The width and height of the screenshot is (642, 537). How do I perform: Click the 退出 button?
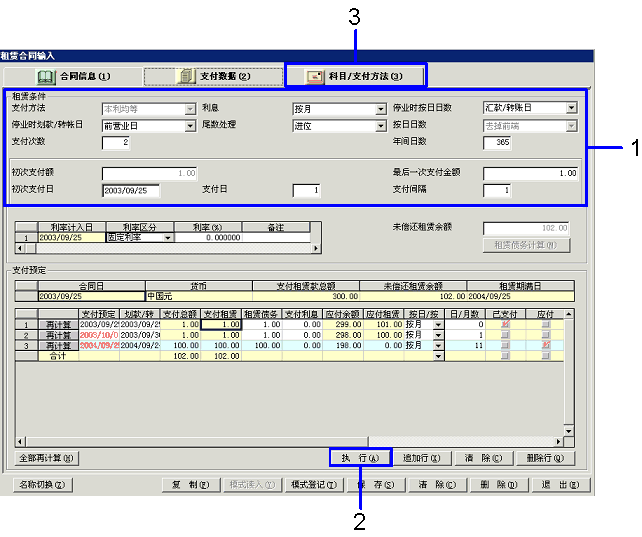pyautogui.click(x=554, y=485)
